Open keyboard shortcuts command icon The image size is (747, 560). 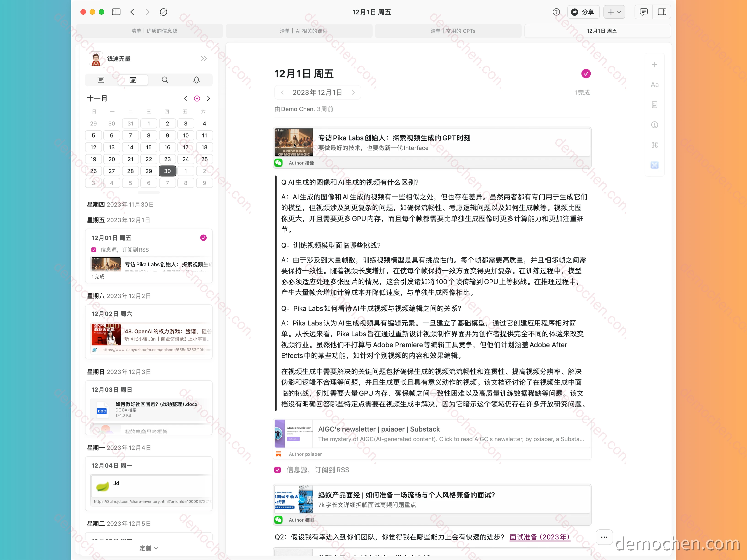coord(654,145)
